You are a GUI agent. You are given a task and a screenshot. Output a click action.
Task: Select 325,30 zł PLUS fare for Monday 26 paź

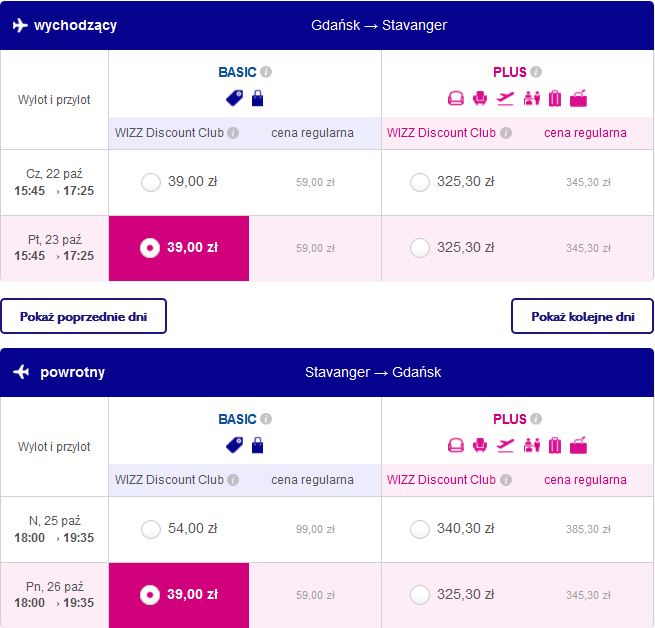420,595
